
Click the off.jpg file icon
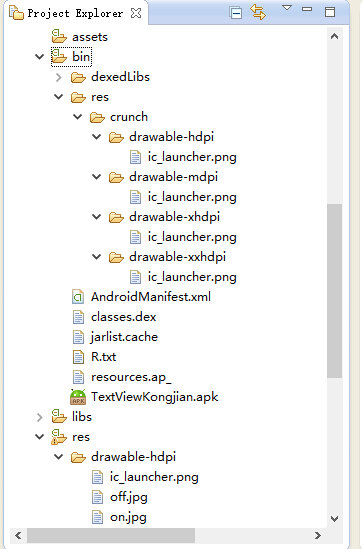[x=97, y=498]
